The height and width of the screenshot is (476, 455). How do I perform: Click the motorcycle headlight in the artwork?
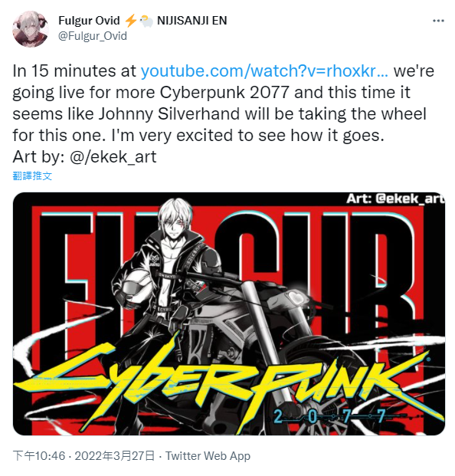(x=297, y=297)
